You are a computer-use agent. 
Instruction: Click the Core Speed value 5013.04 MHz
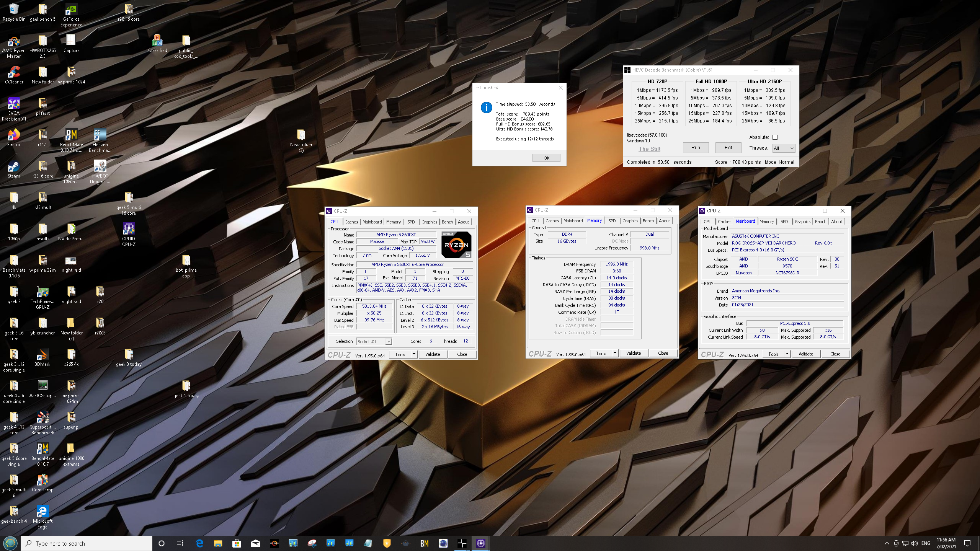click(x=374, y=306)
